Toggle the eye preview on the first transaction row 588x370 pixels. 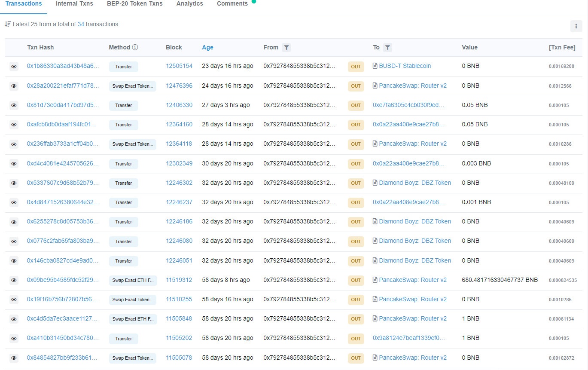tap(13, 66)
